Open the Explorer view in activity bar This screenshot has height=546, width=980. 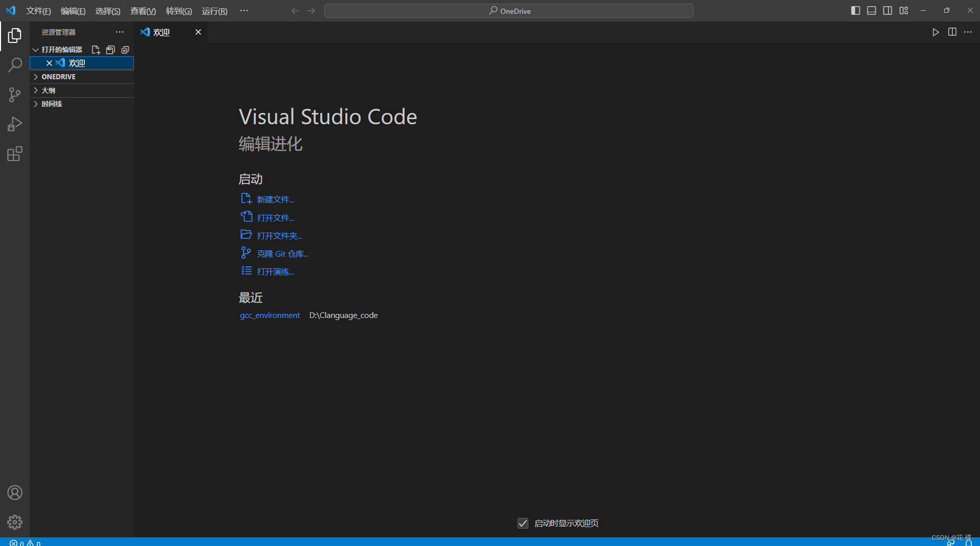click(x=15, y=35)
